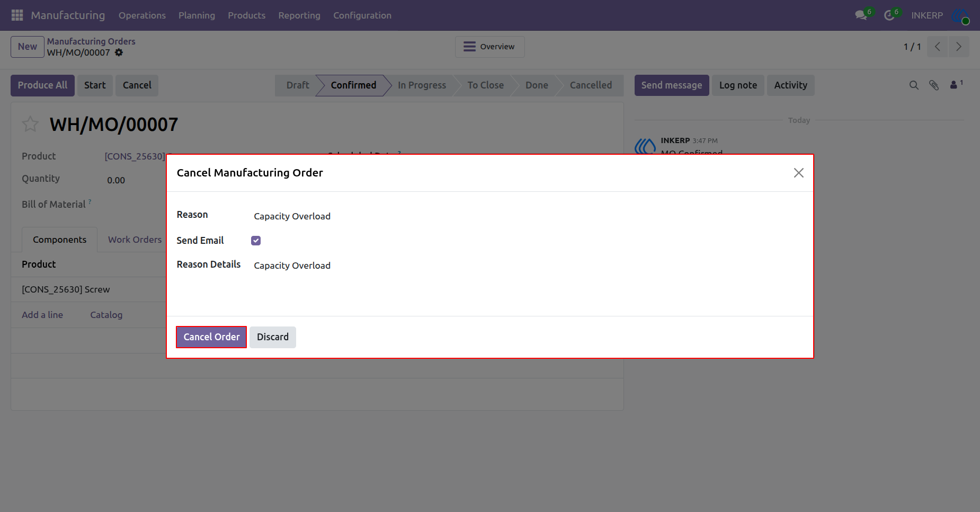
Task: Open the Products menu
Action: point(247,15)
